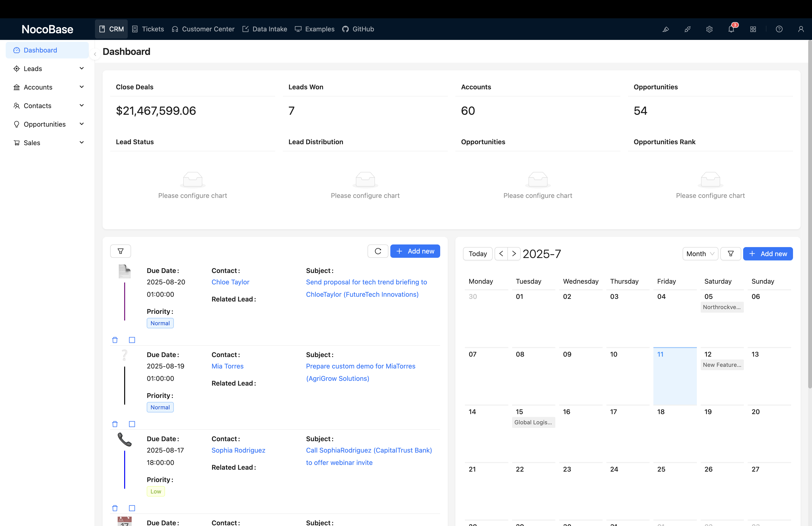Viewport: 812px width, 526px height.
Task: Open the Global Logis... event on July 15
Action: (533, 422)
